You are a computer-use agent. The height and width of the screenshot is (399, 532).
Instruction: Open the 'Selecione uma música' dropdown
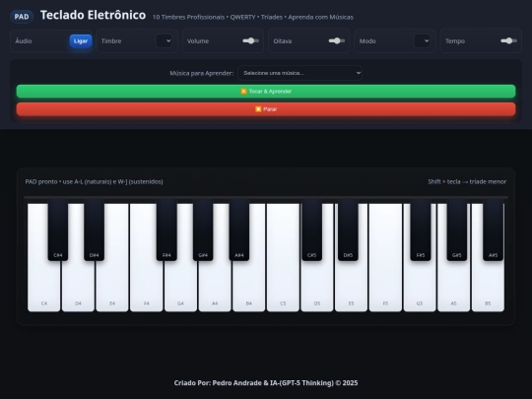click(x=299, y=73)
